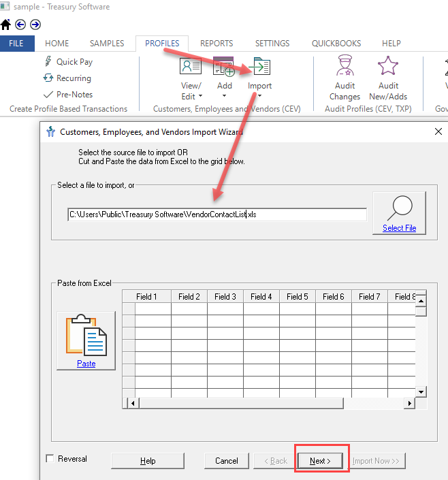Click the Help button in wizard
The height and width of the screenshot is (480, 448).
(x=148, y=461)
